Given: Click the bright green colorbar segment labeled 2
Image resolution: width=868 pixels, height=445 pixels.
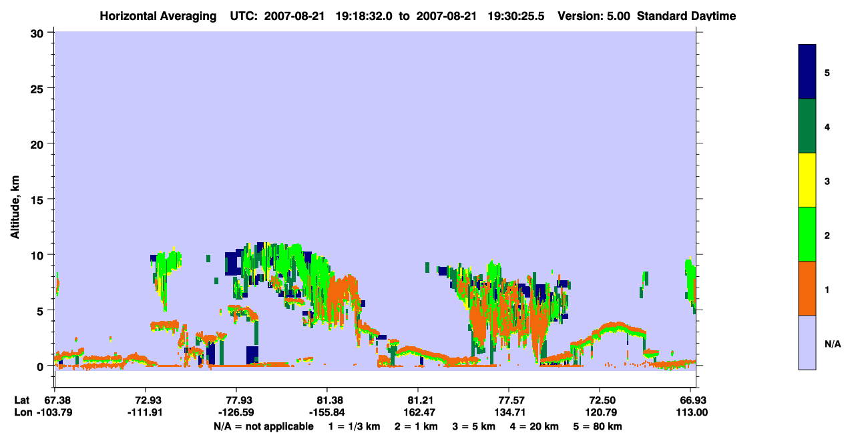Looking at the screenshot, I should pos(807,234).
